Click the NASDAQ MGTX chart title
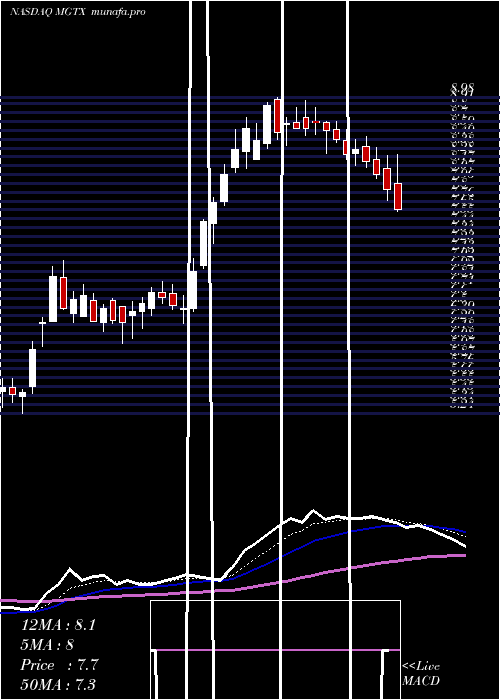 [x=78, y=12]
